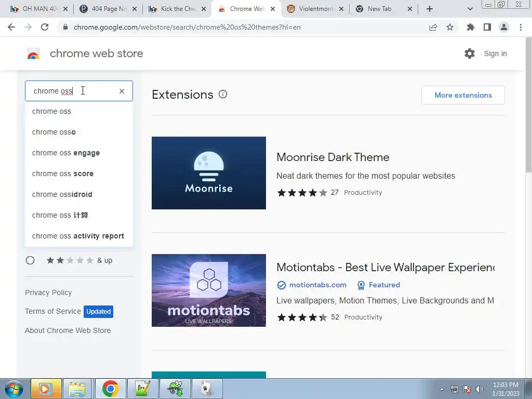532x399 pixels.
Task: Open the Moonrise Dark Theme thumbnail
Action: 209,173
